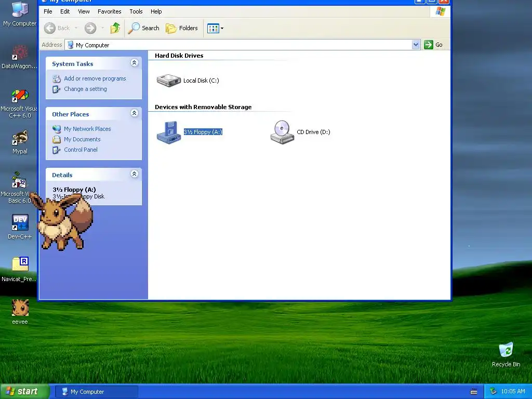Open the View menu
Viewport: 532px width, 399px height.
(84, 11)
